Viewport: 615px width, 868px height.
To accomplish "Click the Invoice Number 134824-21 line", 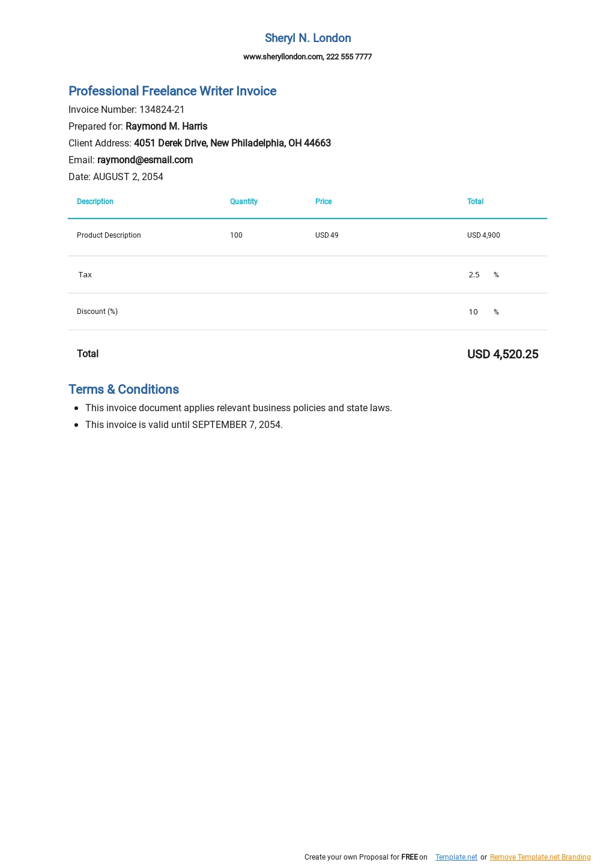I will click(x=127, y=110).
